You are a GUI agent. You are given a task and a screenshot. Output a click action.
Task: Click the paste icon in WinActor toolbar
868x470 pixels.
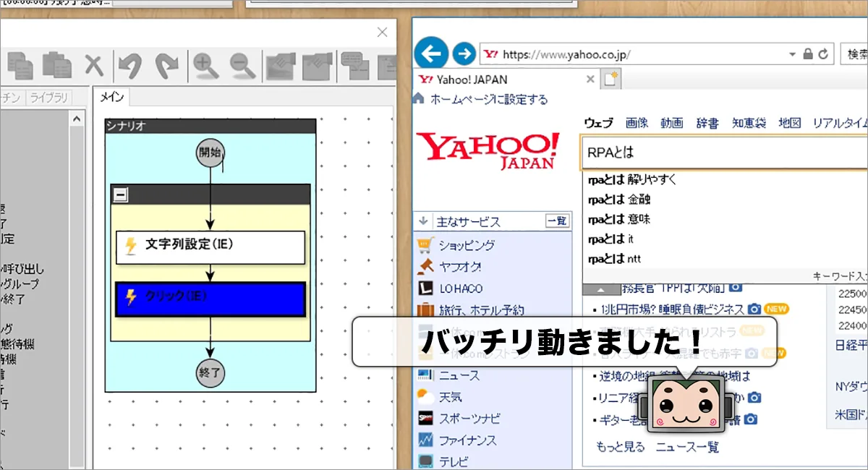[57, 66]
